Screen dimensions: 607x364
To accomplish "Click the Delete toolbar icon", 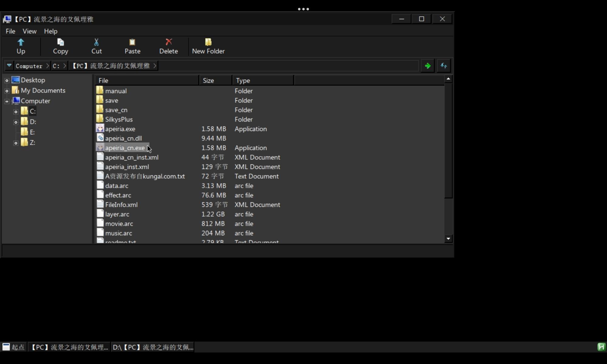I will (169, 46).
